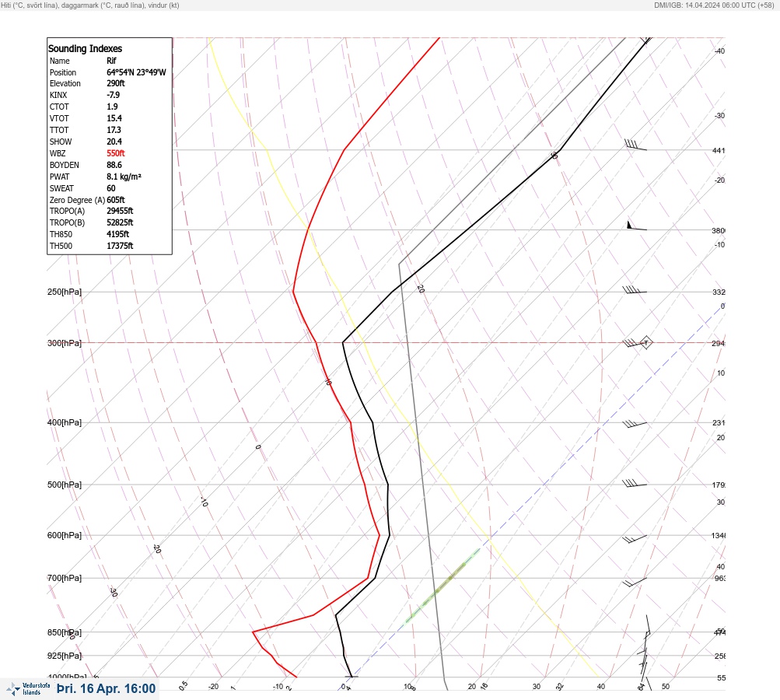Click the '700[hPa]' pressure label

[x=65, y=578]
